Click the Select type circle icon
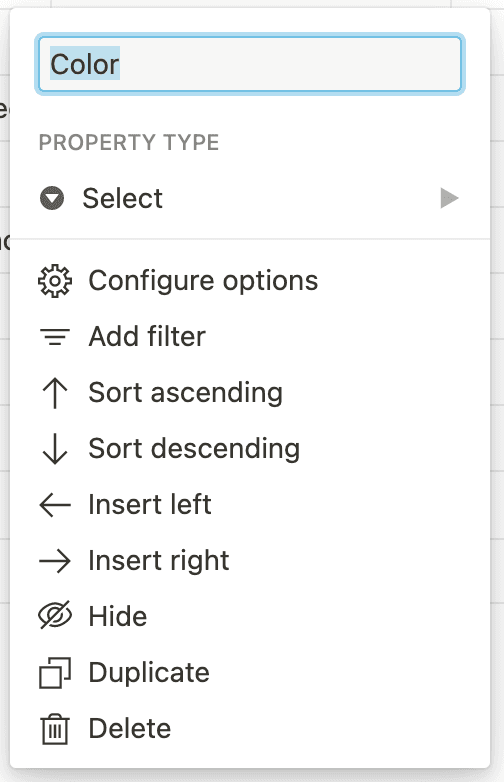The width and height of the screenshot is (504, 782). tap(52, 198)
